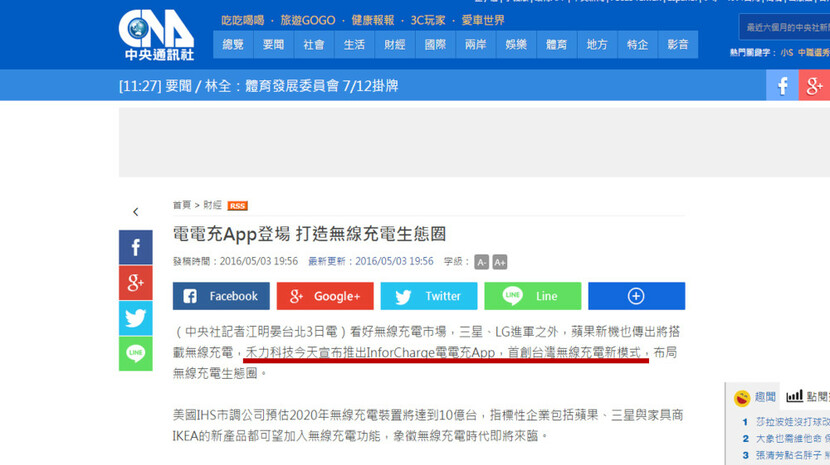This screenshot has width=830, height=465.
Task: Open the RSS feed badge
Action: (x=237, y=206)
